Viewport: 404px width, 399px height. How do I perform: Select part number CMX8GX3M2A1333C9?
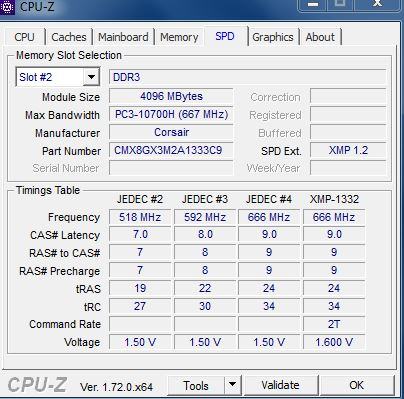click(171, 150)
